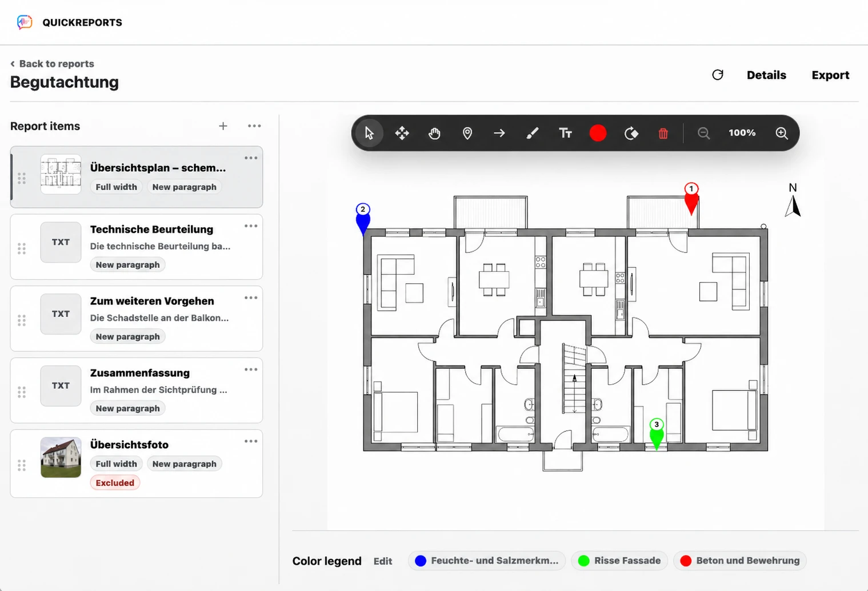Zoom out with the magnifier minus icon
The height and width of the screenshot is (591, 868).
703,133
